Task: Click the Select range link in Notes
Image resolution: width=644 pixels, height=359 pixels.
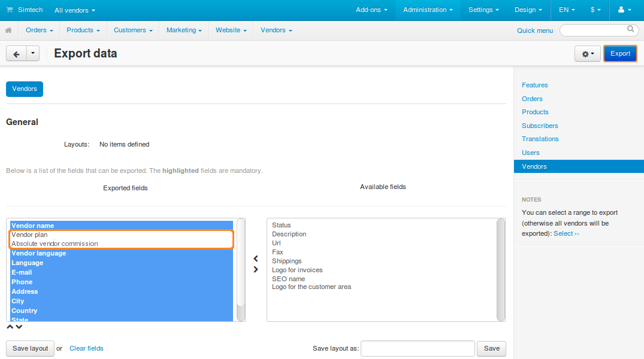Action: (566, 233)
